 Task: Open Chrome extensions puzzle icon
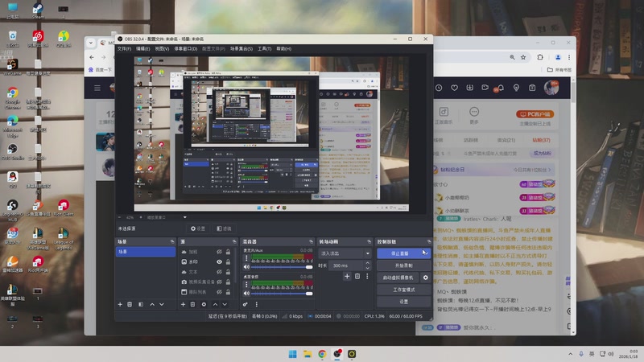pyautogui.click(x=540, y=57)
